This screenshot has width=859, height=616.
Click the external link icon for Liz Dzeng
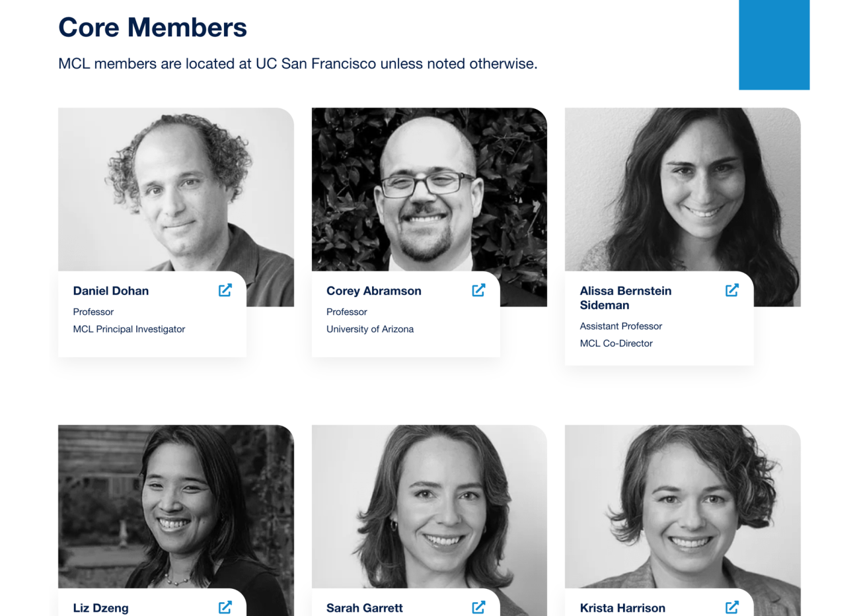[x=225, y=607]
